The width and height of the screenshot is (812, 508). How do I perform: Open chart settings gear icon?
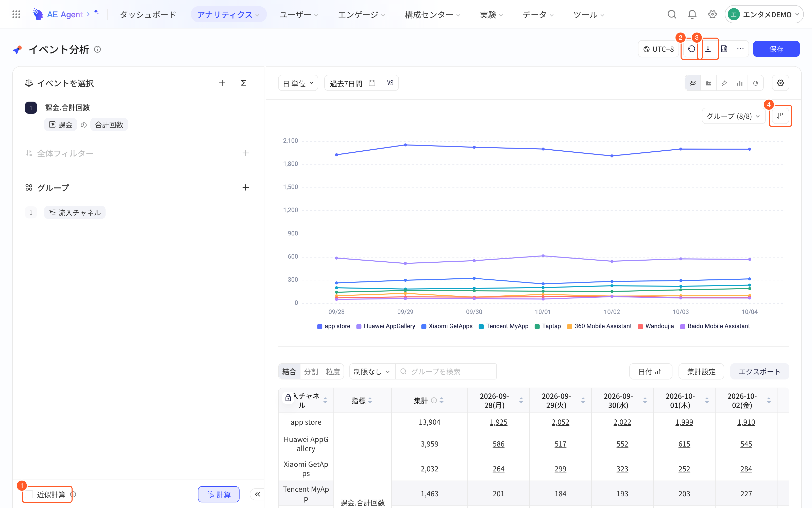[x=781, y=83]
